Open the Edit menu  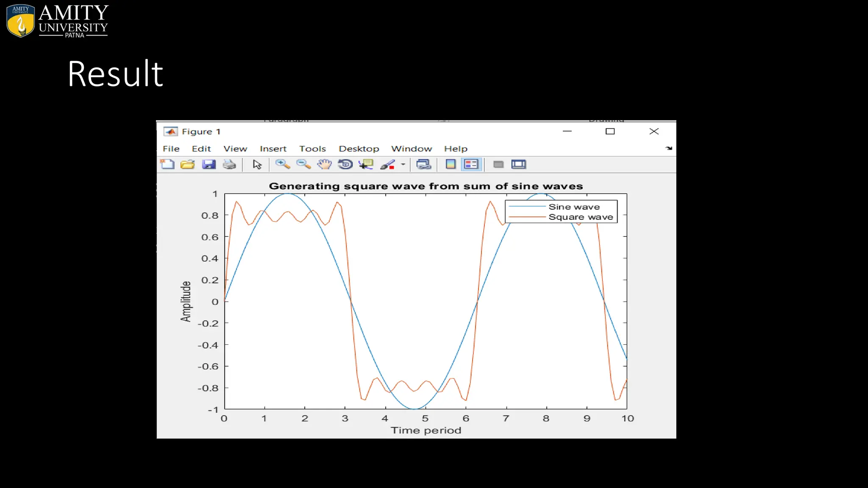pos(201,149)
